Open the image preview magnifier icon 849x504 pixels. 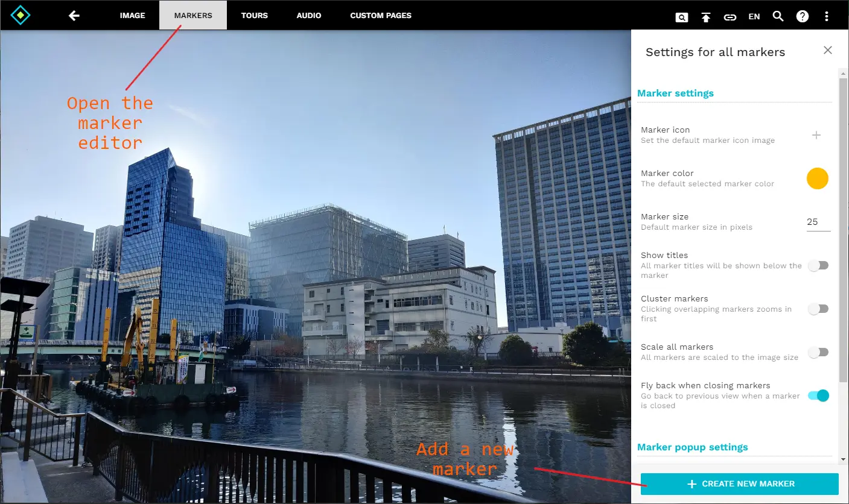coord(681,17)
